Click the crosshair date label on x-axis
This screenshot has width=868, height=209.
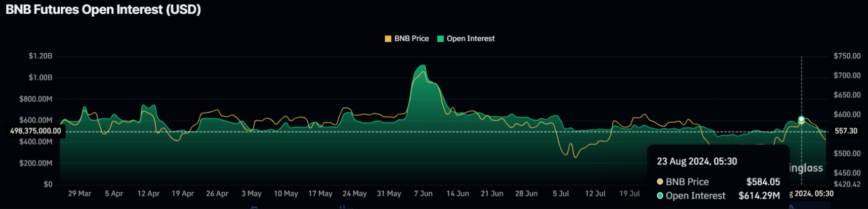pos(811,194)
